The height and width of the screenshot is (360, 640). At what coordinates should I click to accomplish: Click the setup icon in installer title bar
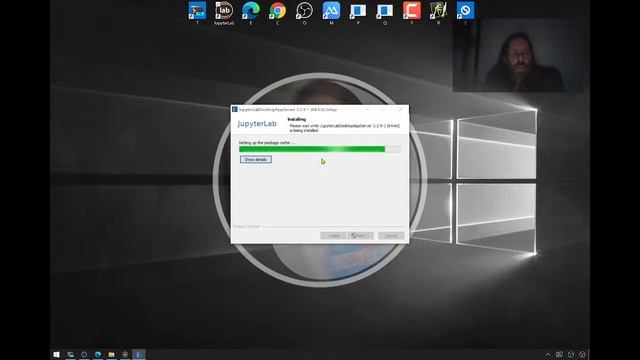pos(235,109)
